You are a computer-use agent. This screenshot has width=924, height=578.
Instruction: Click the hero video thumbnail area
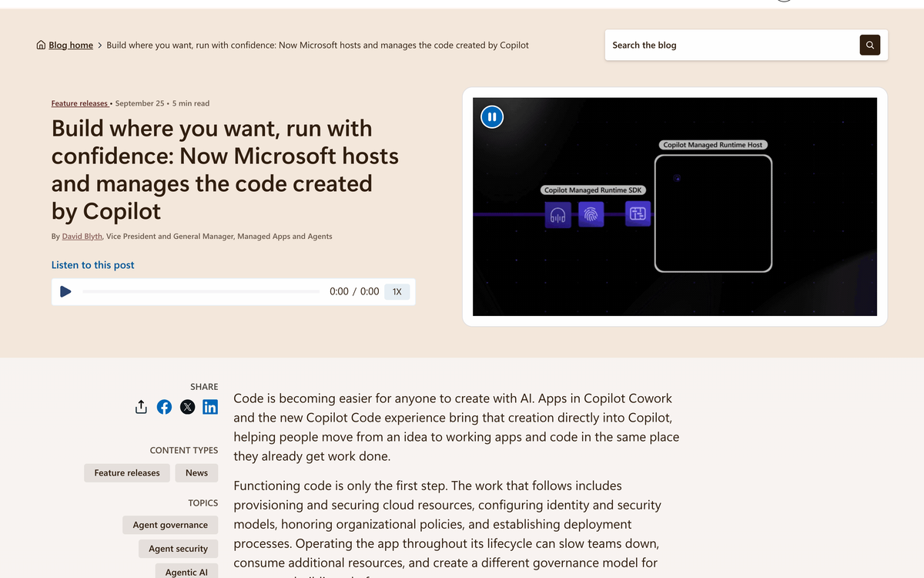675,207
